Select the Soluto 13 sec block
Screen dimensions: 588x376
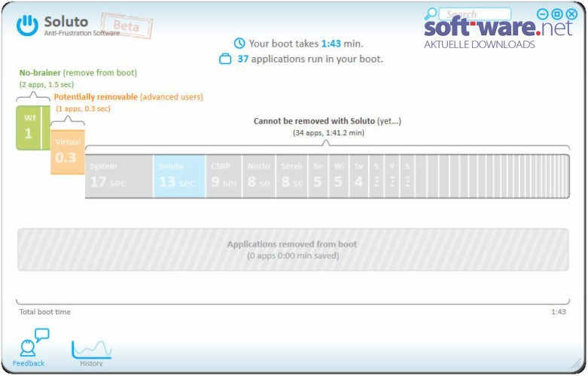tap(179, 176)
